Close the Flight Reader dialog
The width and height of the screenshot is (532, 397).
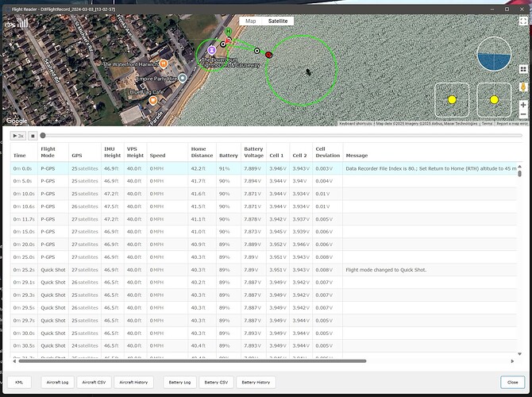[513, 382]
